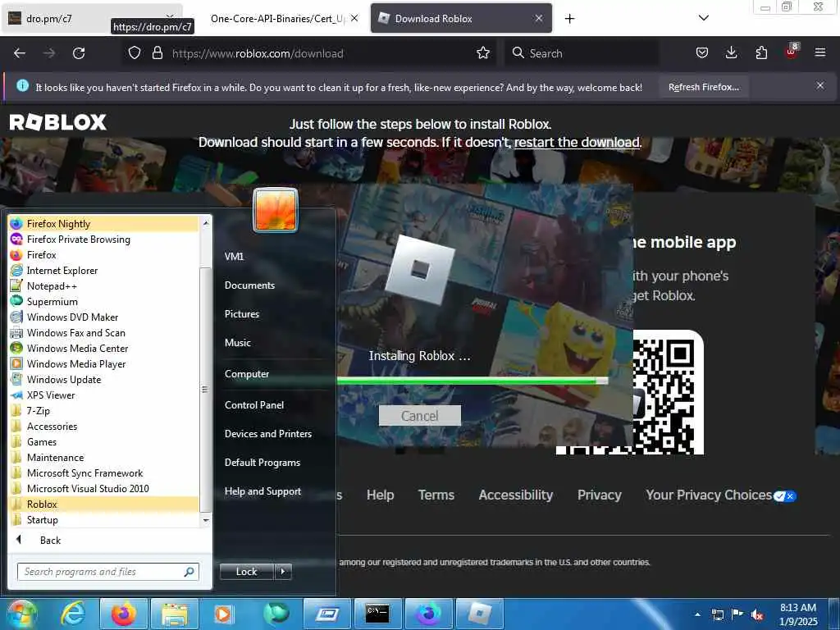The image size is (840, 630).
Task: Open the Accessibility footer link
Action: pos(515,495)
